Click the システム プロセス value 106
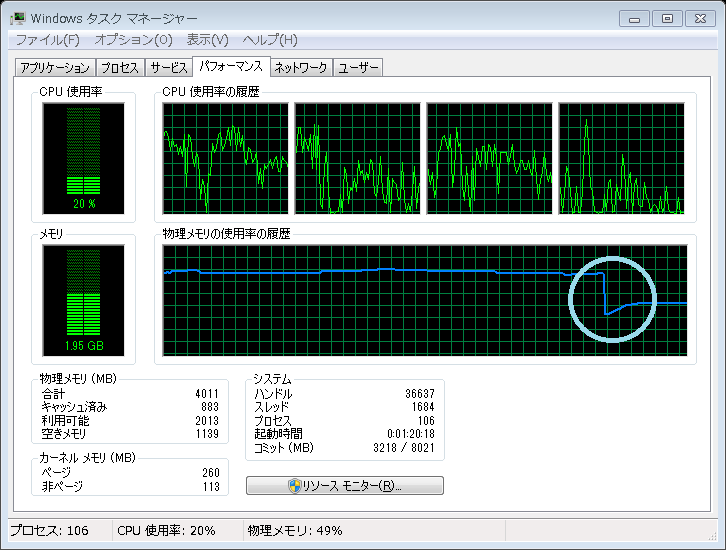The image size is (726, 550). 426,420
